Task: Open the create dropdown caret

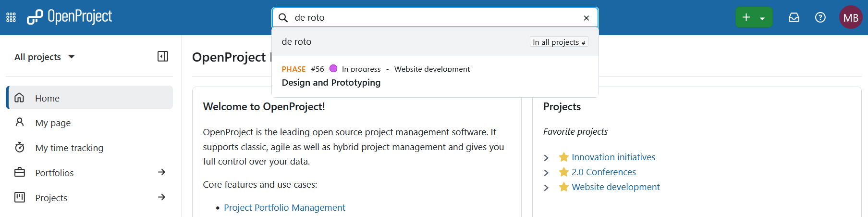Action: pyautogui.click(x=762, y=18)
